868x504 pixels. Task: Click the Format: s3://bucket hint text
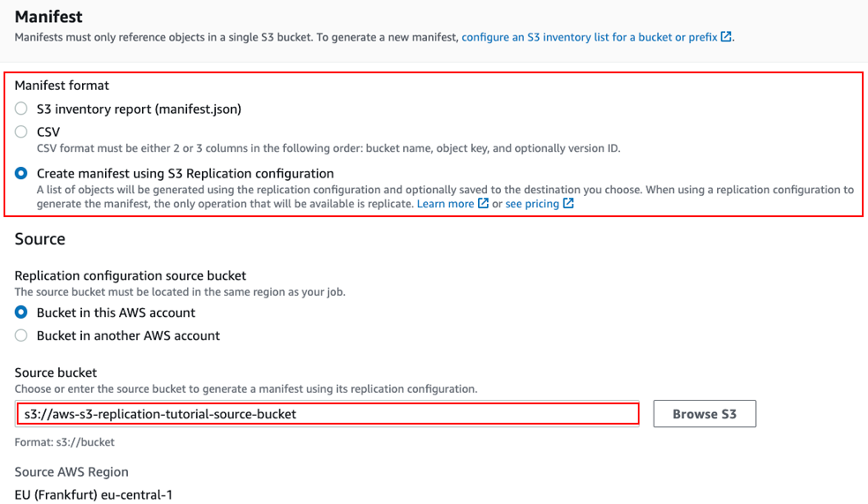point(64,442)
